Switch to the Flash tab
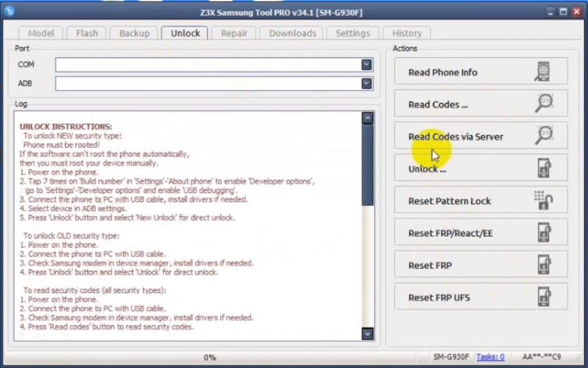 87,33
